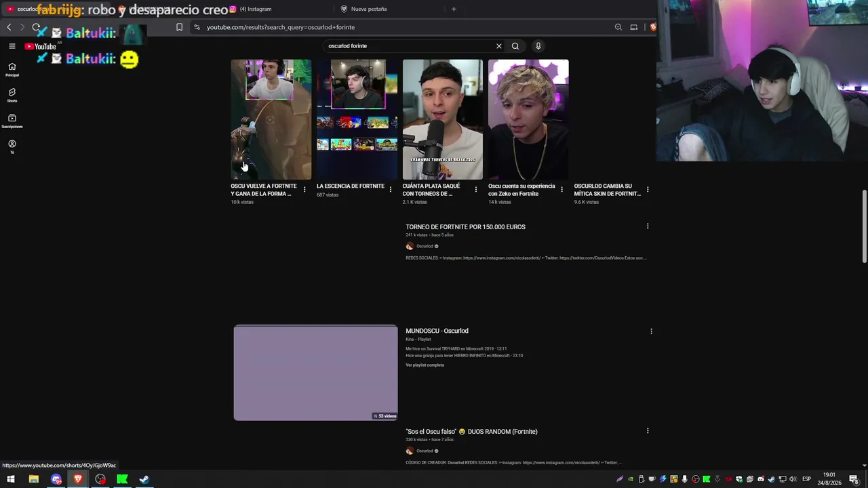Open the Windows notification center

coord(854,479)
